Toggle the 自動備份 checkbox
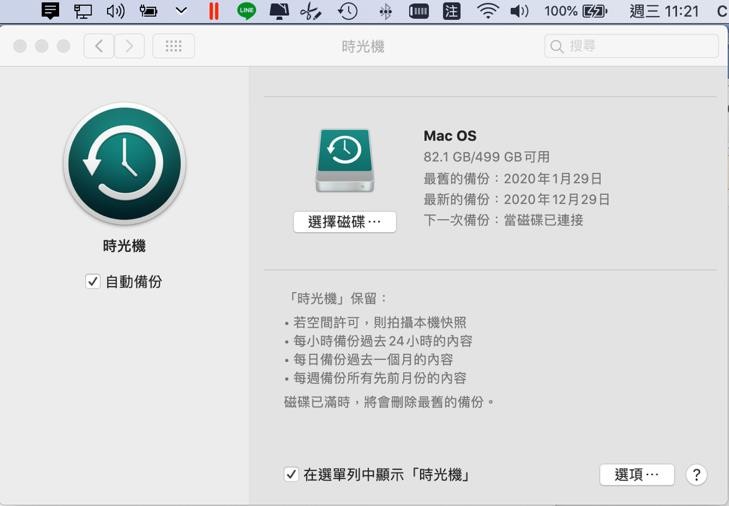 (x=93, y=282)
